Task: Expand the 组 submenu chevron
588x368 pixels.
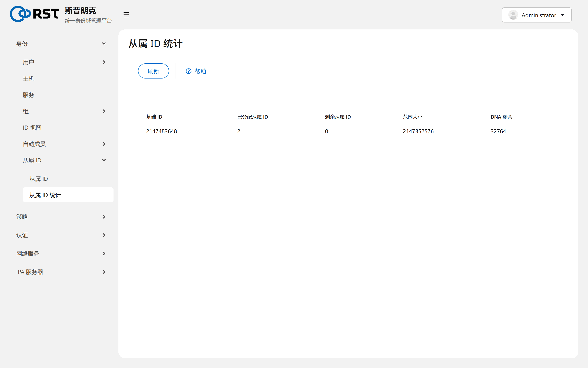Action: click(x=104, y=111)
